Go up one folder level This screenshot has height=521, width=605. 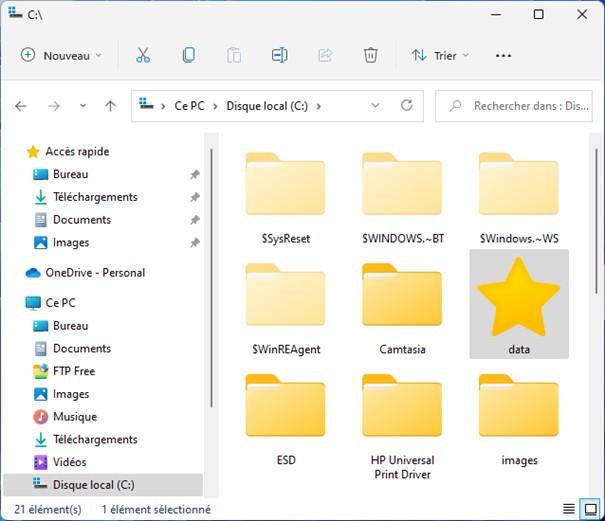point(110,105)
